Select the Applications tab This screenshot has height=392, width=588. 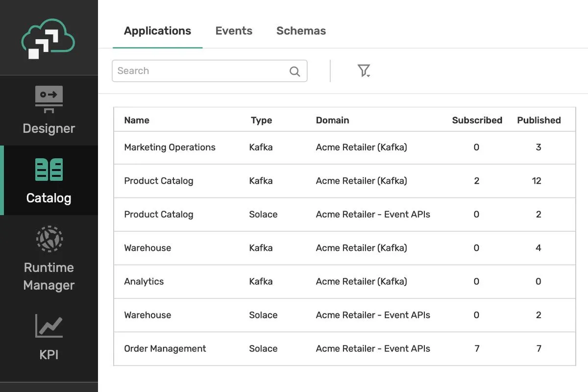[157, 31]
